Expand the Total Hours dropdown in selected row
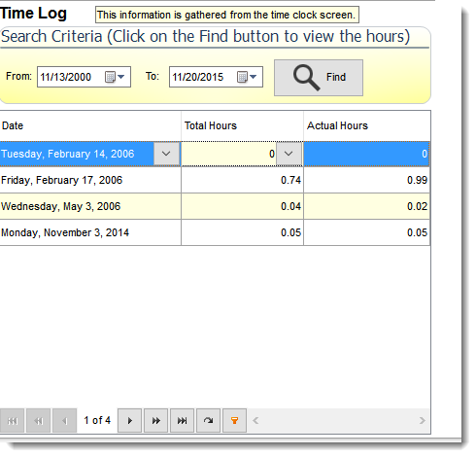 tap(289, 154)
